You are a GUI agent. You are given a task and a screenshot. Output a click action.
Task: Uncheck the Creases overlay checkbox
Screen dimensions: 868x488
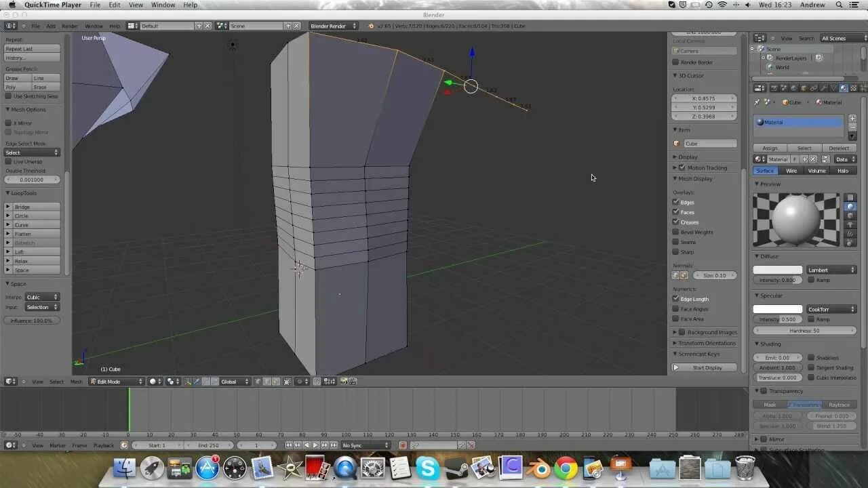675,222
